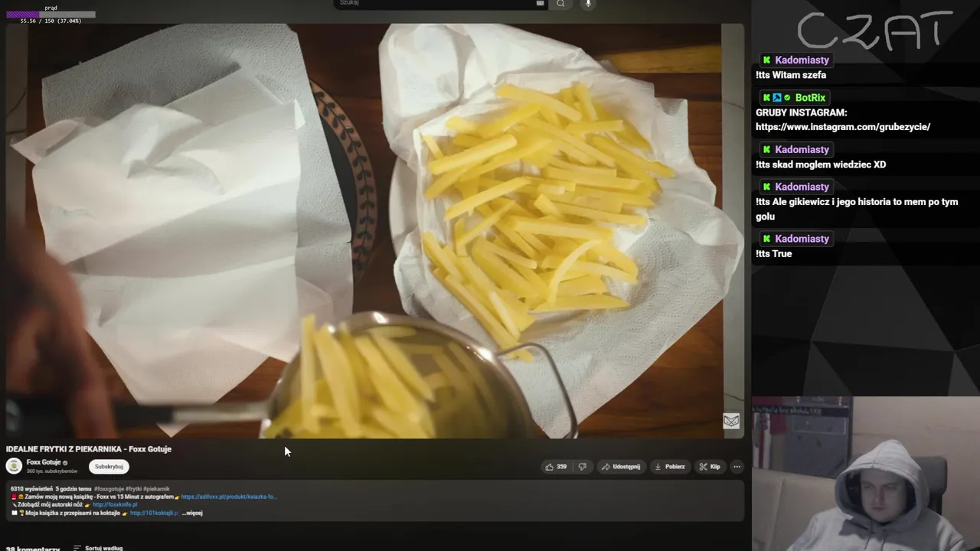This screenshot has width=980, height=551.
Task: Click the 'gikiewicz i jego historia' chat message
Action: tap(857, 209)
